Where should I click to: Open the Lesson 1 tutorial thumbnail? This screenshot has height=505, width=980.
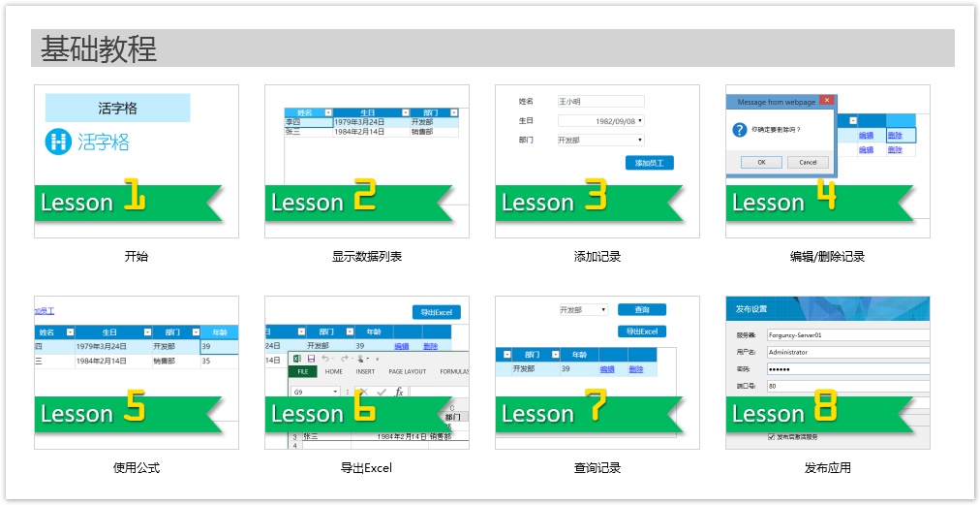pos(137,162)
